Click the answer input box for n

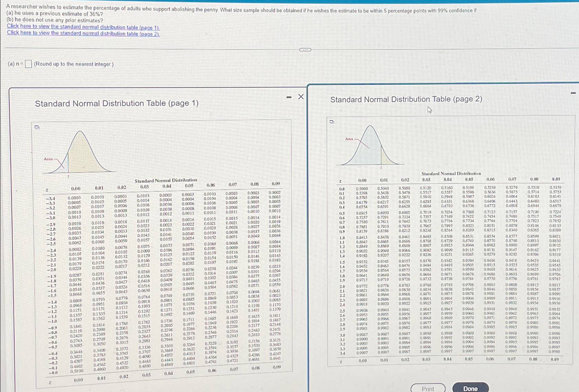point(29,64)
